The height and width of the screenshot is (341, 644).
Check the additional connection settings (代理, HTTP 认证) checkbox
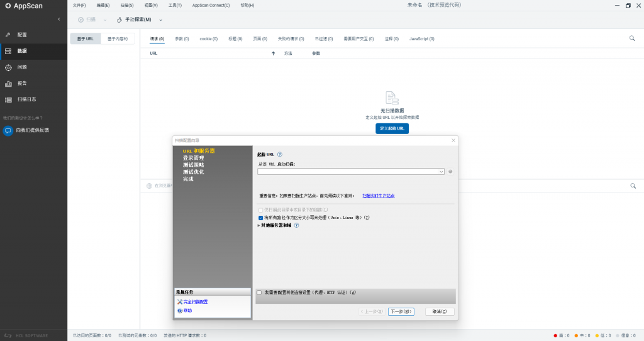(259, 293)
